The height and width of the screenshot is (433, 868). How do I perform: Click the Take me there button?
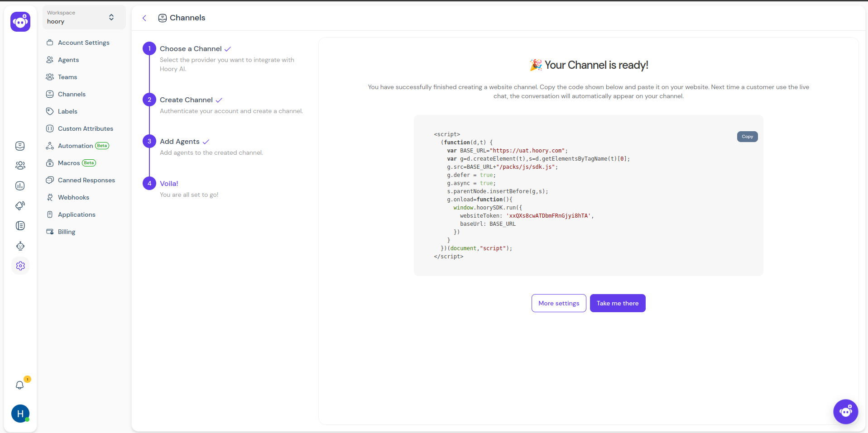pyautogui.click(x=618, y=303)
